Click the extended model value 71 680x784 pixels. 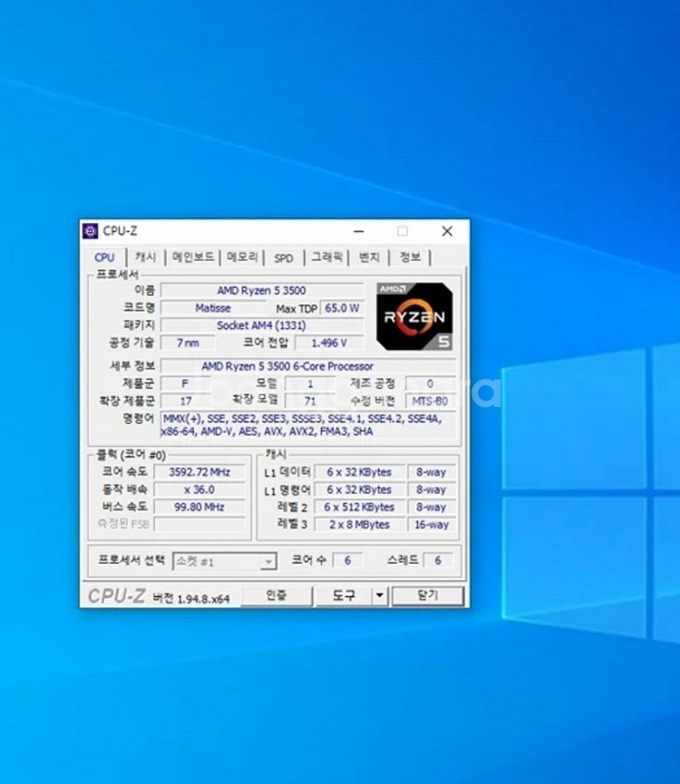pos(310,401)
